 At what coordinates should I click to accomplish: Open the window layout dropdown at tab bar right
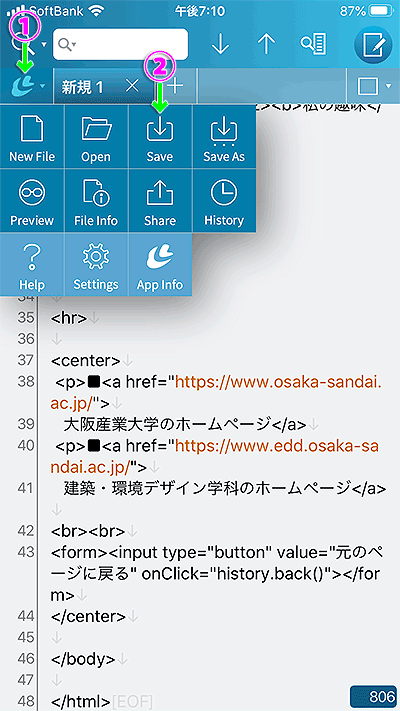click(374, 86)
